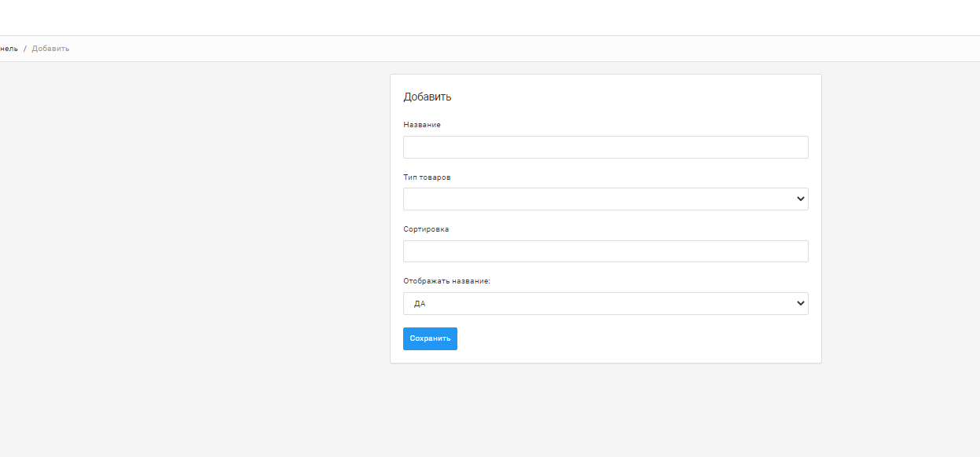Click the gray background left of the form
The width and height of the screenshot is (980, 457).
pos(196,236)
